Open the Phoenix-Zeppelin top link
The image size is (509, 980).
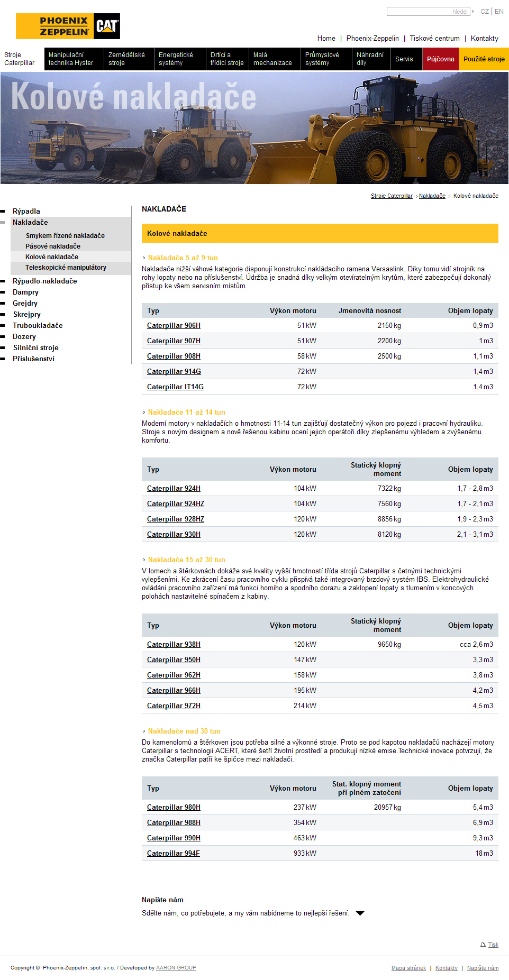(372, 38)
